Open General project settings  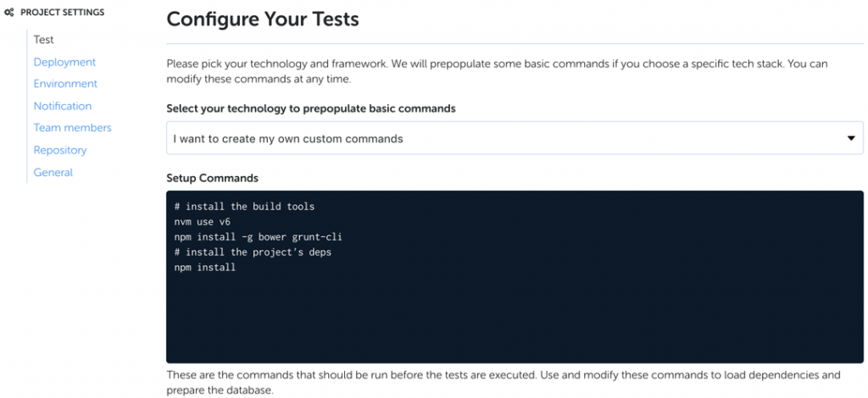[x=53, y=172]
